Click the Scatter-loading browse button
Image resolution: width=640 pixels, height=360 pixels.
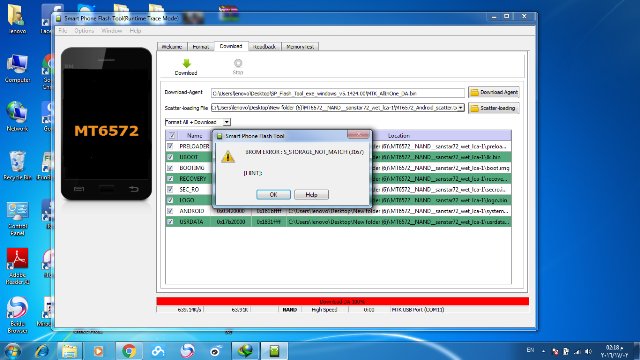point(494,108)
